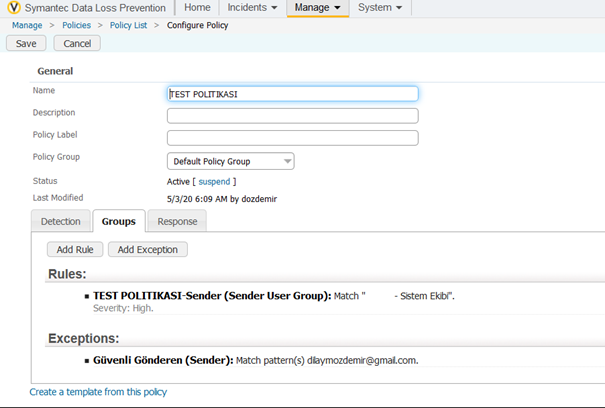Expand the Policy Group dropdown

(x=231, y=161)
